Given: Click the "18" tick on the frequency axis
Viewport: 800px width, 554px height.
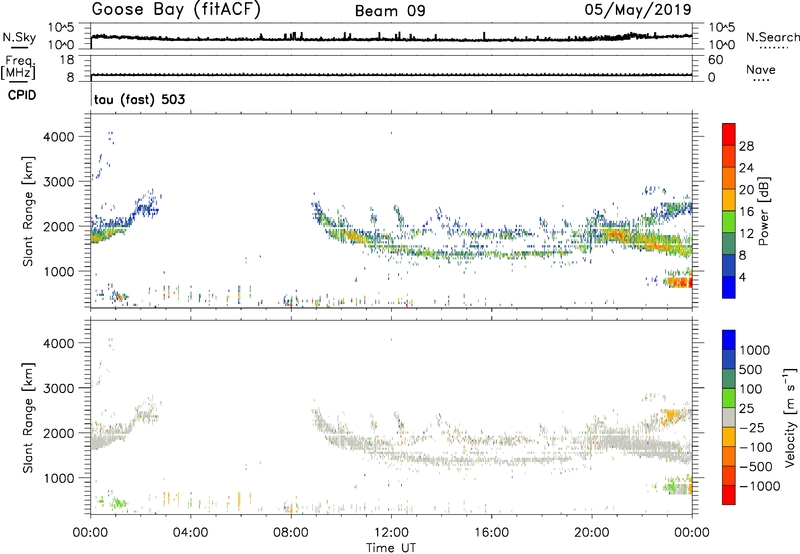Looking at the screenshot, I should tap(66, 60).
